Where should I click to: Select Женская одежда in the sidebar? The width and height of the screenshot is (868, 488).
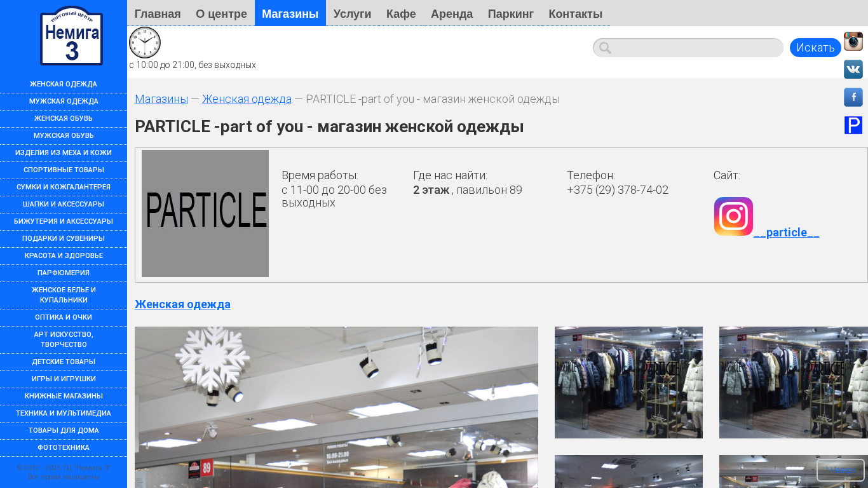pyautogui.click(x=64, y=85)
